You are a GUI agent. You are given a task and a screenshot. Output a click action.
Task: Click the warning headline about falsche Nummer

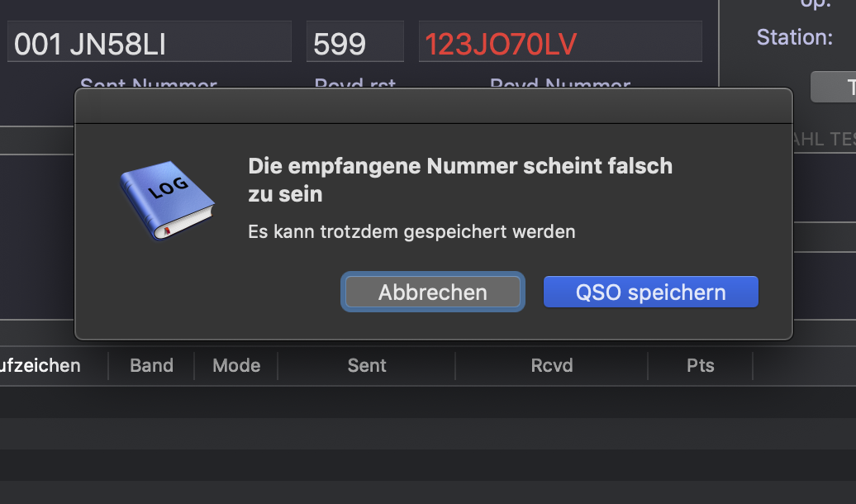460,179
